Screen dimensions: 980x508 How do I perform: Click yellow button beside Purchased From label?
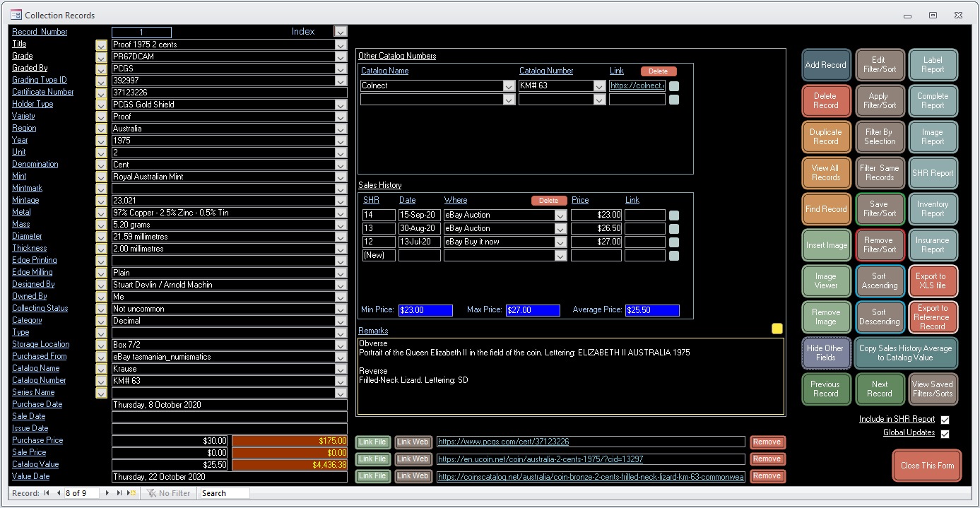[101, 357]
